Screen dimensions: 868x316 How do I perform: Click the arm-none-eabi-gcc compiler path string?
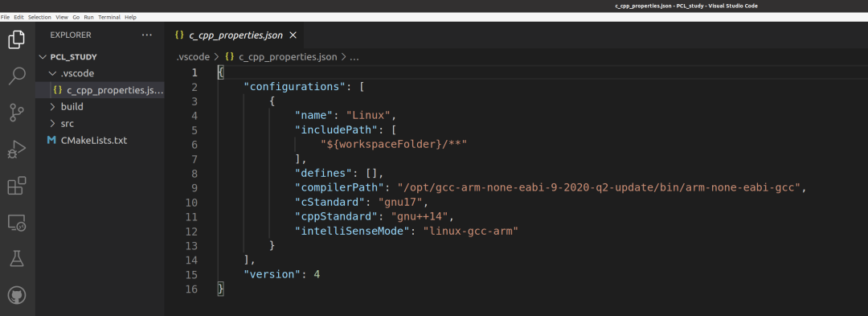tap(600, 187)
